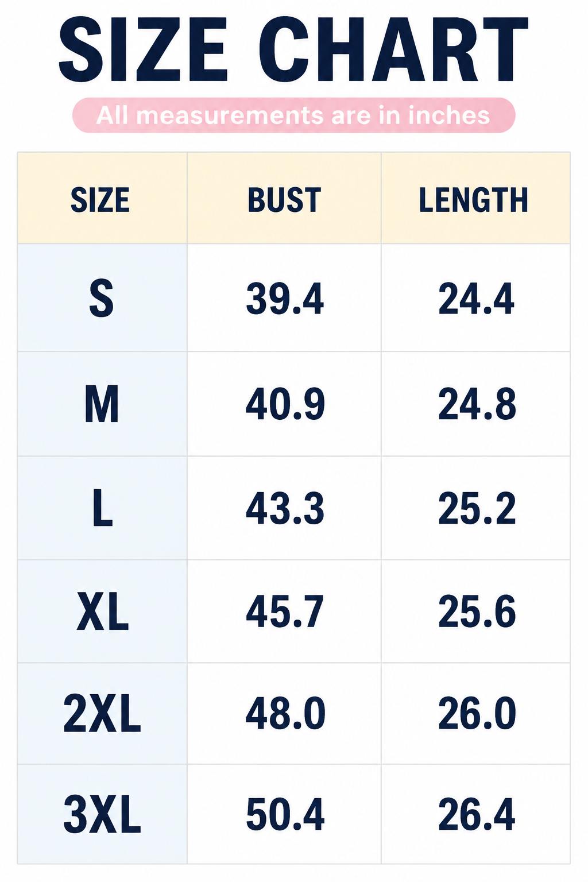Click the SIZE column header
588x882 pixels.
click(100, 200)
